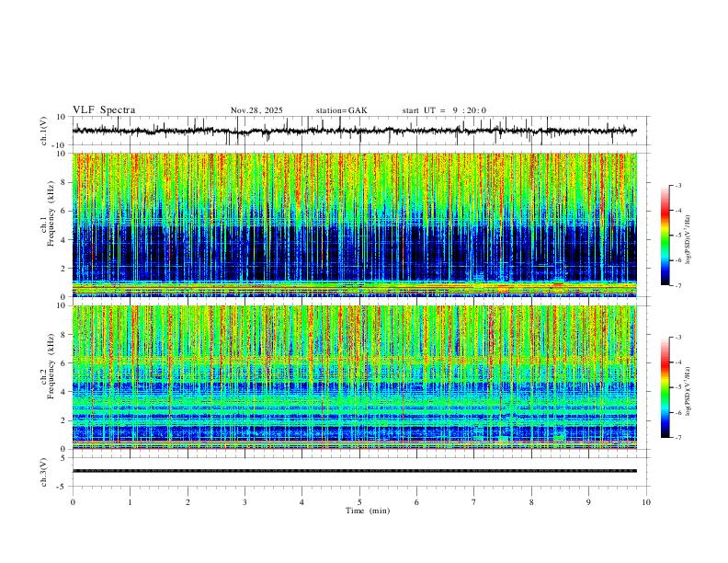Click the ch.3 black voltage trace
This screenshot has width=728, height=563.
[x=355, y=471]
